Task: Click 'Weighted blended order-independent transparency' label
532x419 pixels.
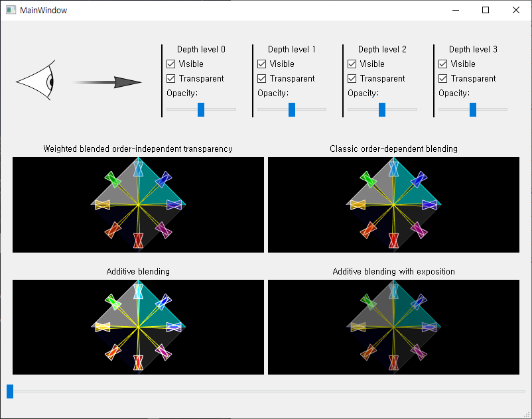Action: [x=138, y=149]
